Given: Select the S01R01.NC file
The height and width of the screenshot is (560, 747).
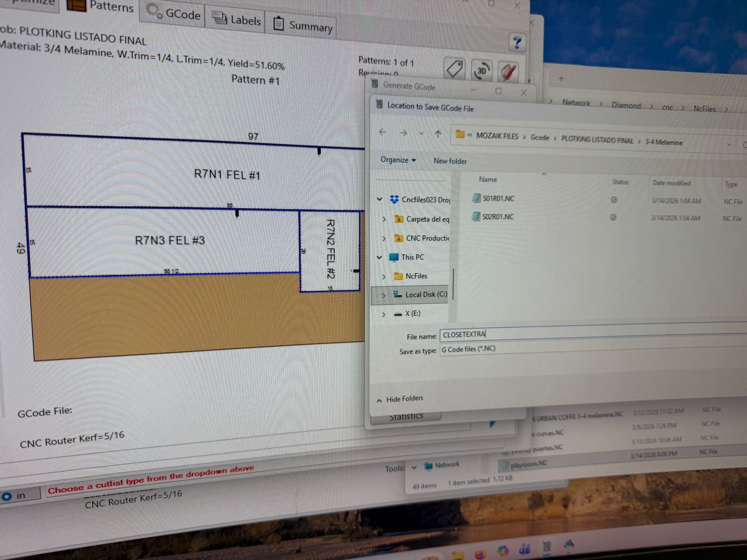Looking at the screenshot, I should tap(498, 198).
